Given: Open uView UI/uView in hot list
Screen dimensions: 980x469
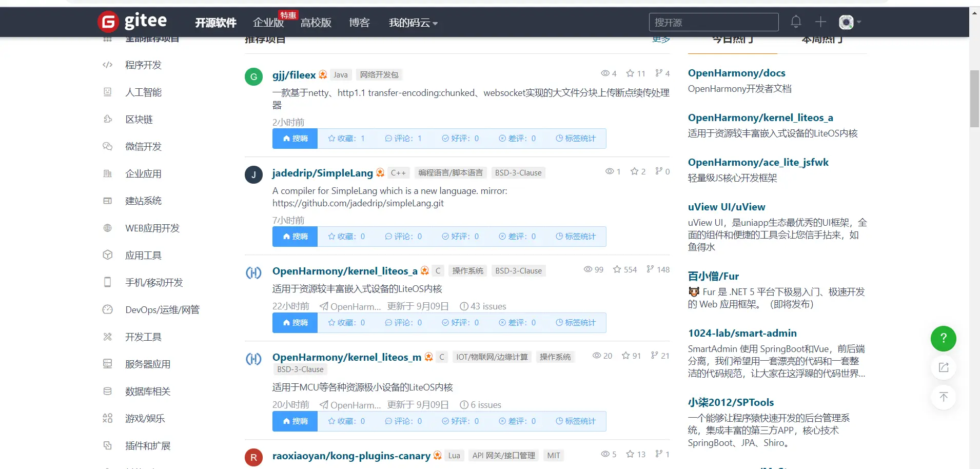Looking at the screenshot, I should pos(727,207).
